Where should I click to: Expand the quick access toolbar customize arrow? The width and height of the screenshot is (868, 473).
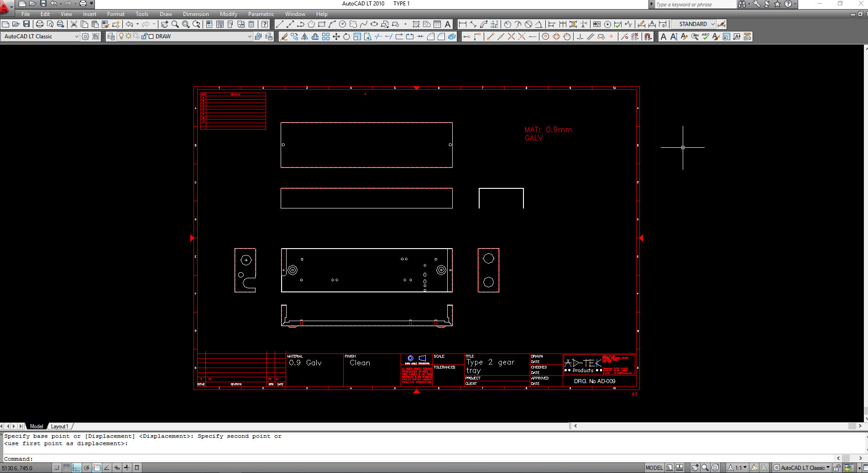pyautogui.click(x=92, y=4)
